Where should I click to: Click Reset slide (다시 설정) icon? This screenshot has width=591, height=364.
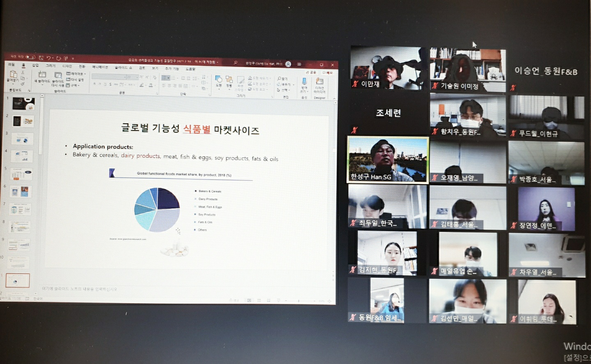pyautogui.click(x=69, y=79)
